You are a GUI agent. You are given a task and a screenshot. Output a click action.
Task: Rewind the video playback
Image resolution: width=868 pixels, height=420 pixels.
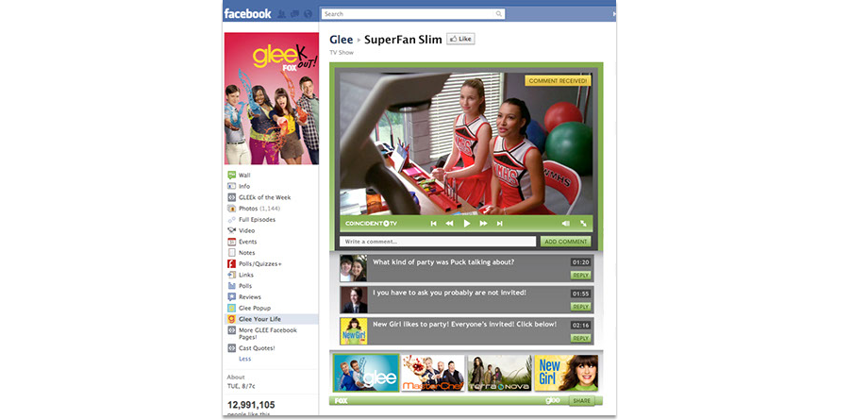[449, 224]
